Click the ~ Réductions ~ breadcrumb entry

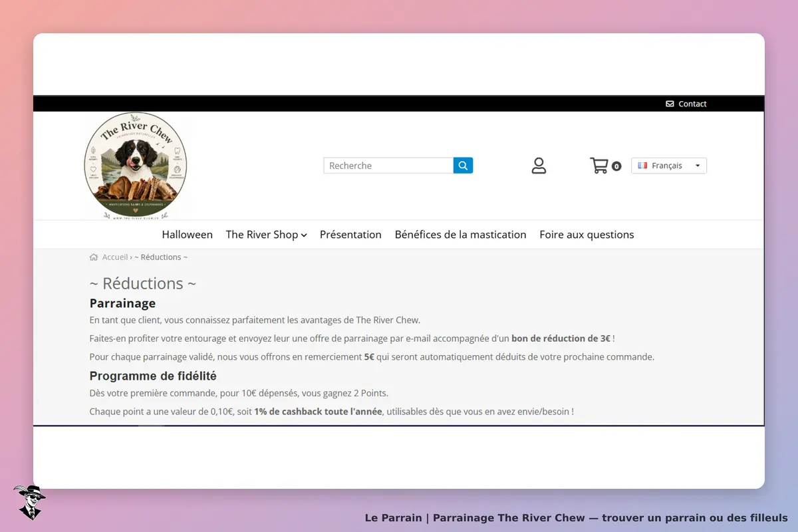click(161, 257)
